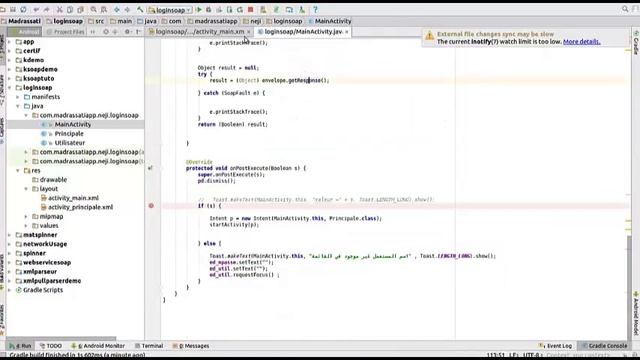
Task: Open the Terminal tool window tab
Action: click(149, 346)
